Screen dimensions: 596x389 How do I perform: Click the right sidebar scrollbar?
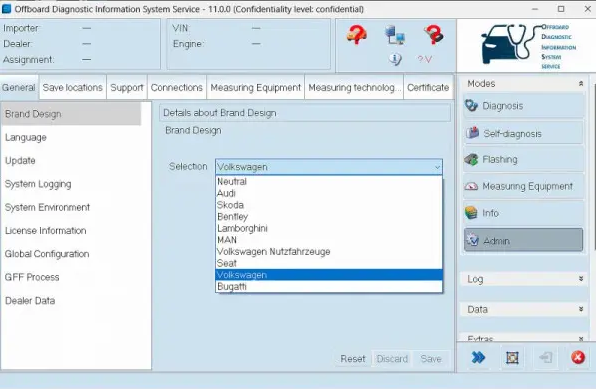pyautogui.click(x=594, y=167)
